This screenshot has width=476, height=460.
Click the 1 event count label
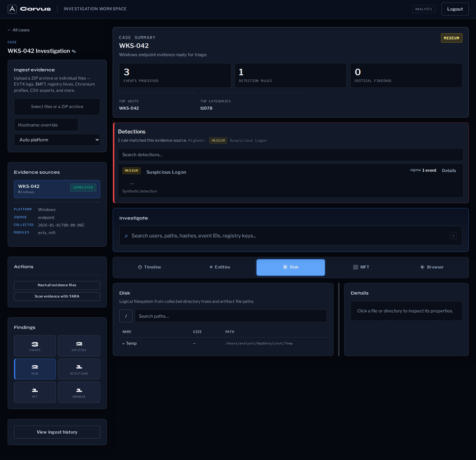[x=429, y=170]
